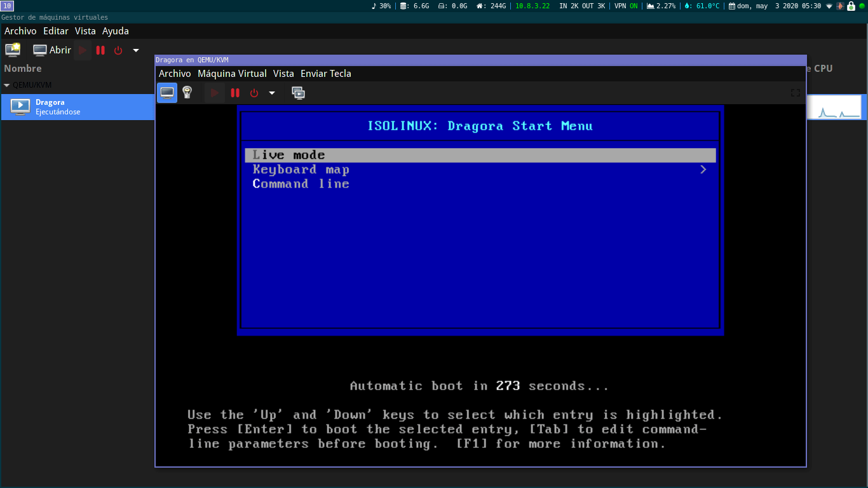Open the Dragora window shutdown dropdown arrow
Image resolution: width=868 pixels, height=488 pixels.
tap(272, 93)
